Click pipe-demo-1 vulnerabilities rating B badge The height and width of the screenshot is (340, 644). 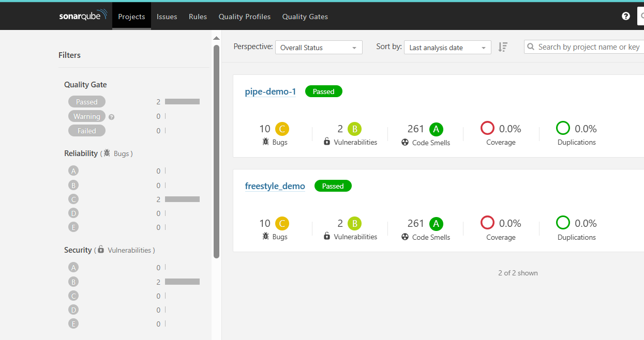[354, 129]
